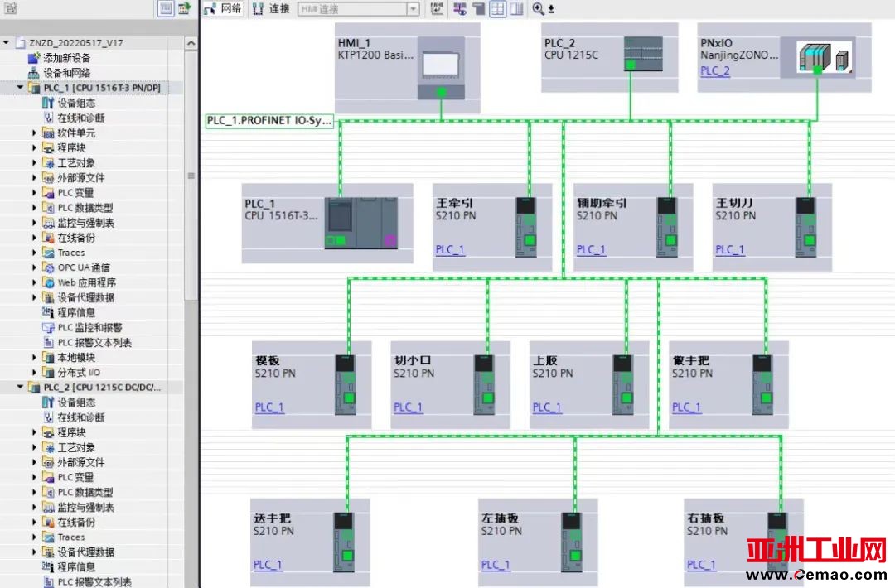The height and width of the screenshot is (588, 895).
Task: Click the PLC_1 CPU 1516T-3 device icon
Action: 360,223
